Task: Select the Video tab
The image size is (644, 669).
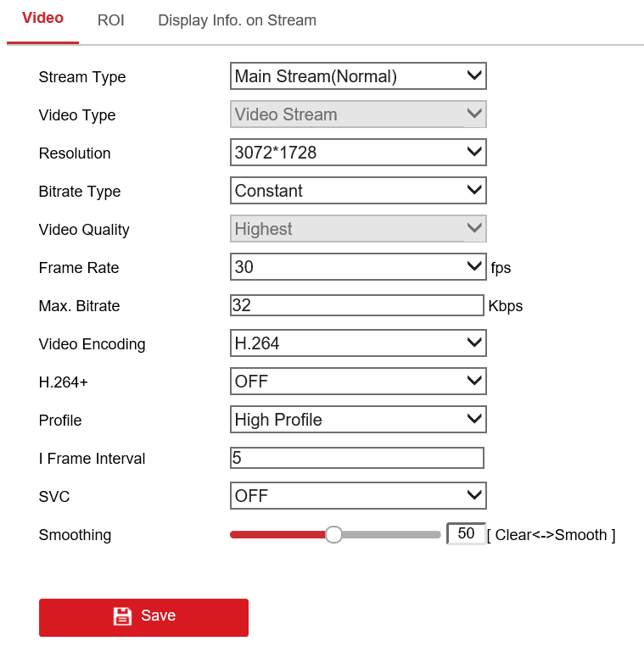Action: pyautogui.click(x=42, y=19)
